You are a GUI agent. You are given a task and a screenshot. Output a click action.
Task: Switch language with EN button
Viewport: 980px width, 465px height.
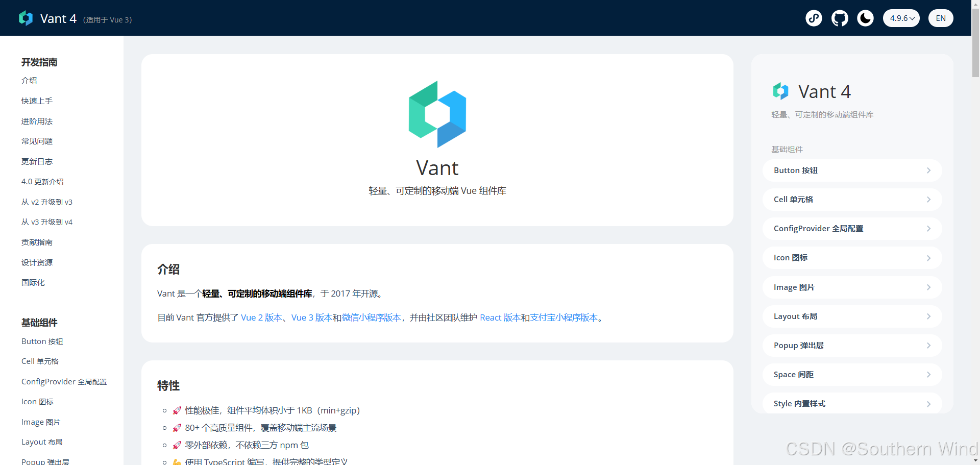941,18
